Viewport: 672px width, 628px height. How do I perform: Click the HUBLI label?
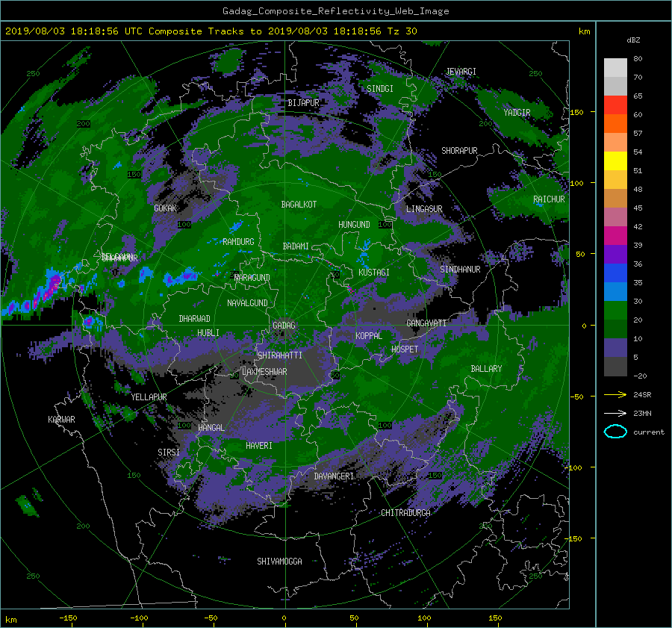click(208, 333)
